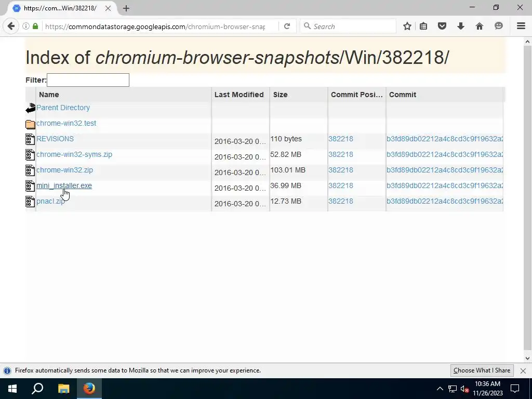Click the green padlock secure icon
The height and width of the screenshot is (399, 532).
[x=35, y=26]
